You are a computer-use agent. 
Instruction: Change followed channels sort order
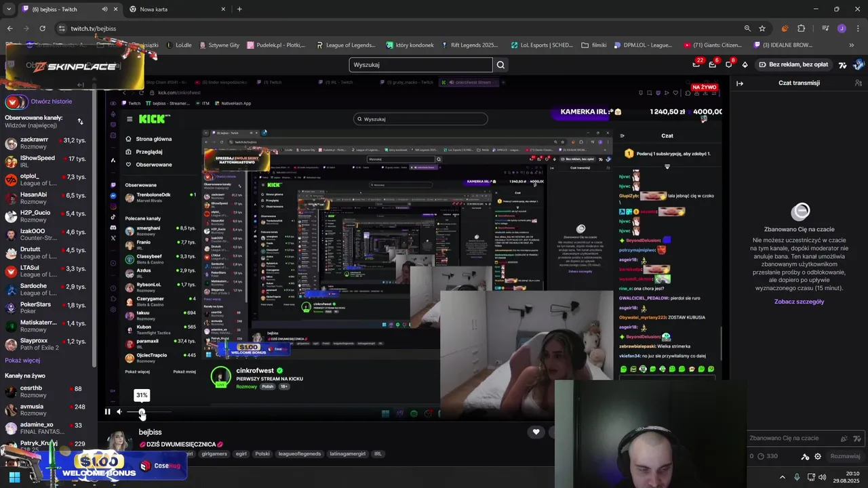click(80, 121)
